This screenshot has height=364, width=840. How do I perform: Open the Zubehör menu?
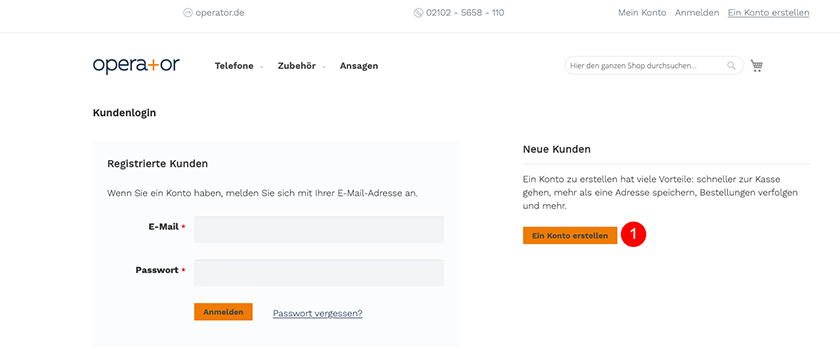[297, 66]
